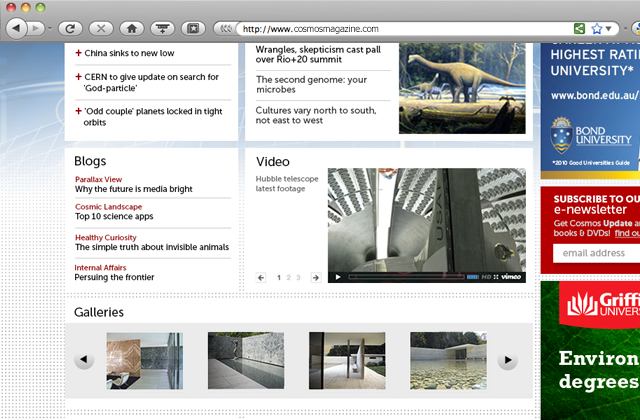Focus the cosmosmagazine.com address bar
Screen dimensions: 640x420
click(x=406, y=29)
